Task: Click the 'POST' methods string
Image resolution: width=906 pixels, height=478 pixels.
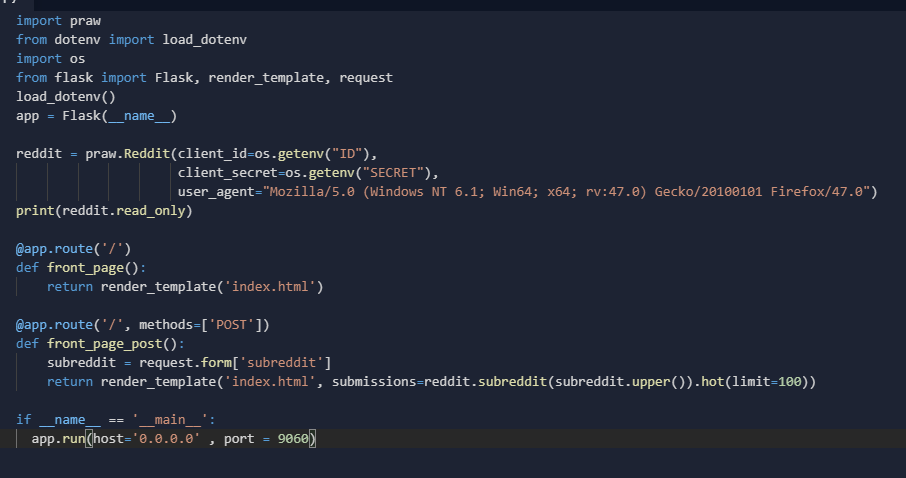Action: click(231, 325)
